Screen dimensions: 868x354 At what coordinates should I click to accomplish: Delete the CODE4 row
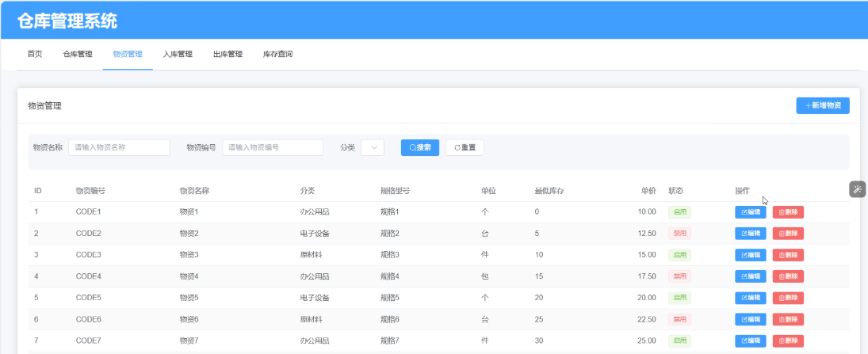coord(788,276)
